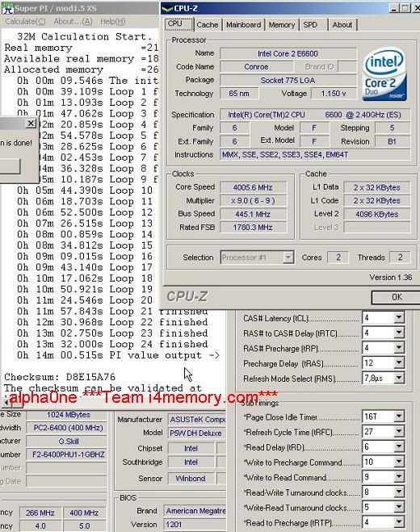
Task: Open the Precharge Delay (tRAS) dropdown
Action: 399,363
